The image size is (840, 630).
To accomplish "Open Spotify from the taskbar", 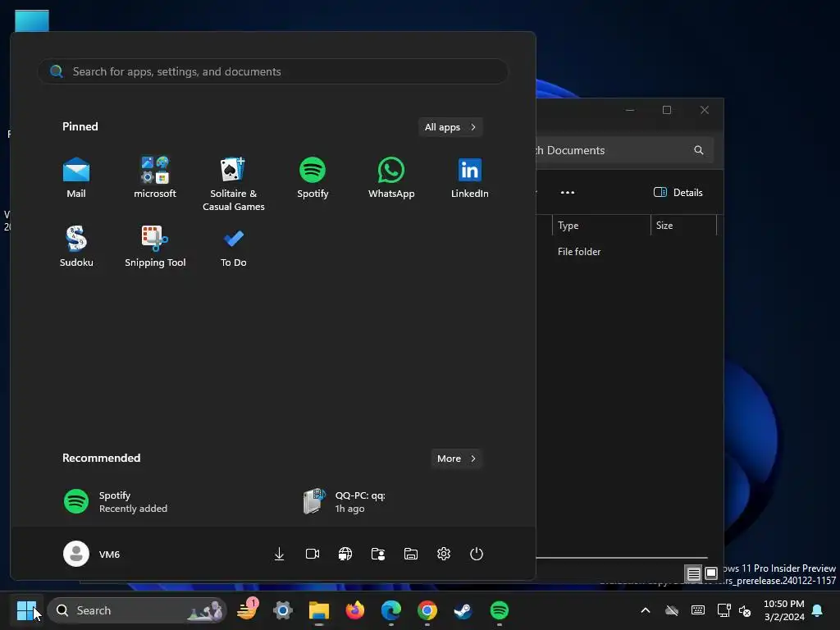I will pos(500,610).
